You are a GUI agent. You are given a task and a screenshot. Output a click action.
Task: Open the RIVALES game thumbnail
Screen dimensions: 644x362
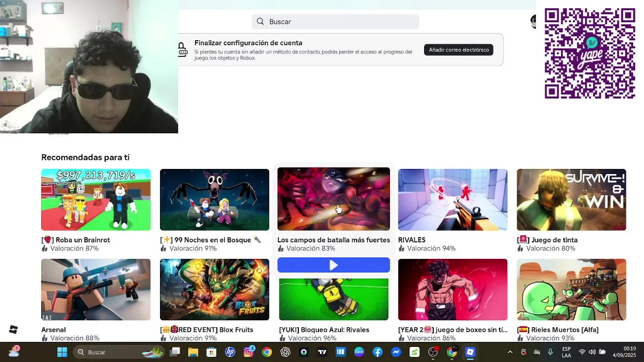click(x=453, y=200)
